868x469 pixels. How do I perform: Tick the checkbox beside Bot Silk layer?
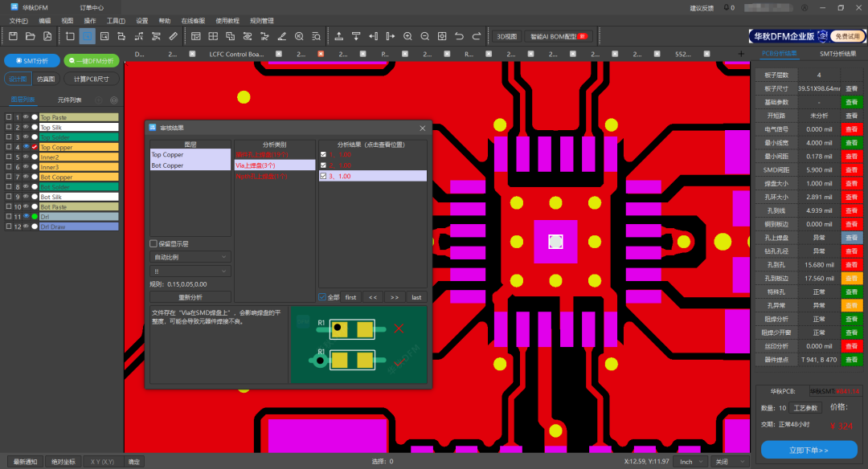pyautogui.click(x=9, y=197)
